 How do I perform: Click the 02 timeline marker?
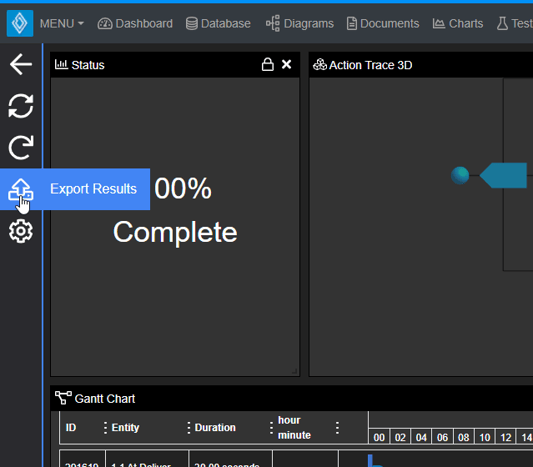(x=400, y=437)
